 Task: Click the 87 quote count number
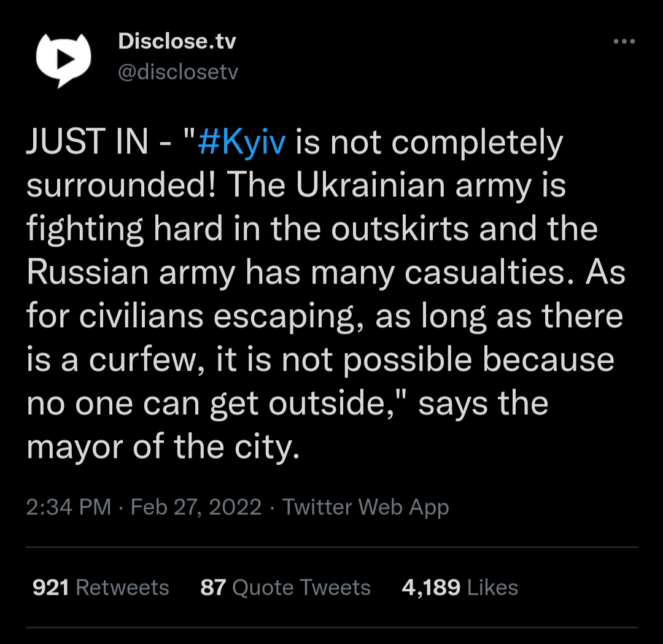pyautogui.click(x=213, y=588)
